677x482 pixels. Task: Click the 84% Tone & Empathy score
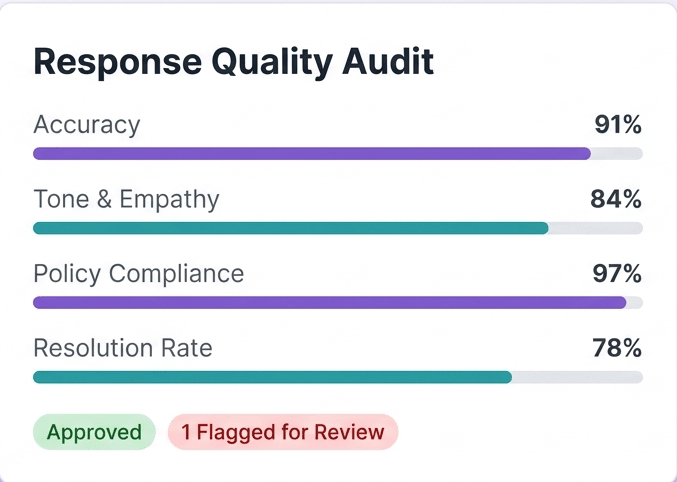[x=616, y=199]
